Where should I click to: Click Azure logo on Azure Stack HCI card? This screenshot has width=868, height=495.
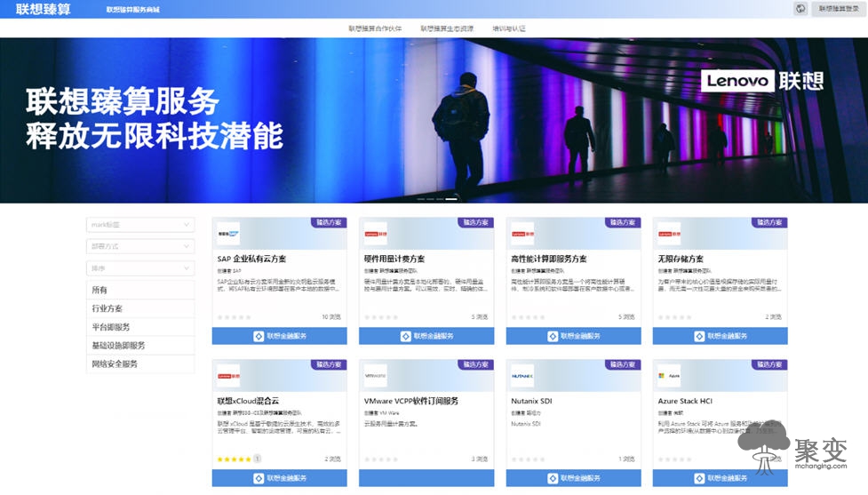[x=669, y=376]
